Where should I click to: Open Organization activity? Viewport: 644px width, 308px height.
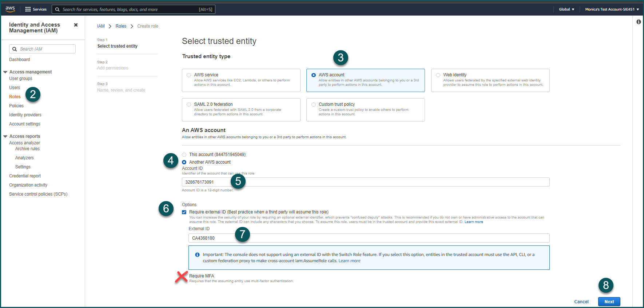pyautogui.click(x=28, y=185)
